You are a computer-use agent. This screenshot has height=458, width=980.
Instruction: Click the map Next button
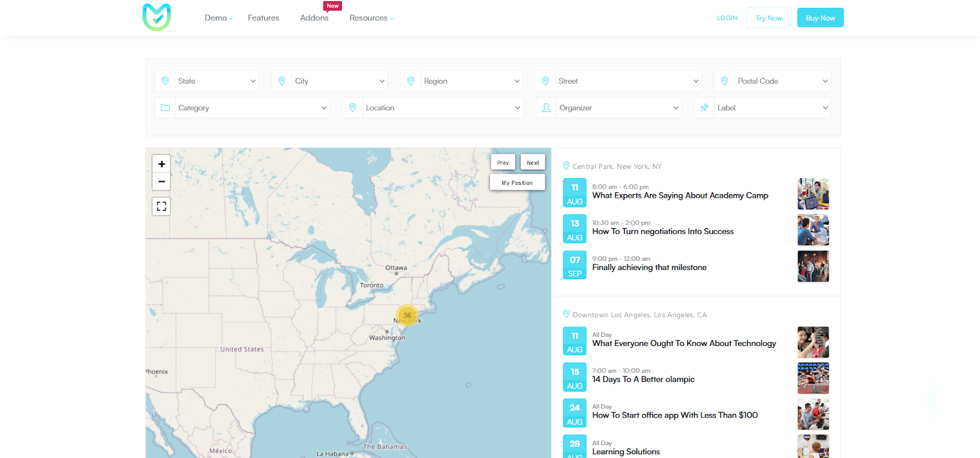533,162
